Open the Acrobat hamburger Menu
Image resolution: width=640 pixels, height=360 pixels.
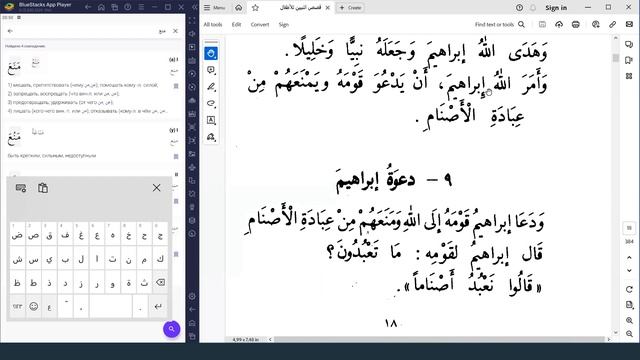[215, 8]
